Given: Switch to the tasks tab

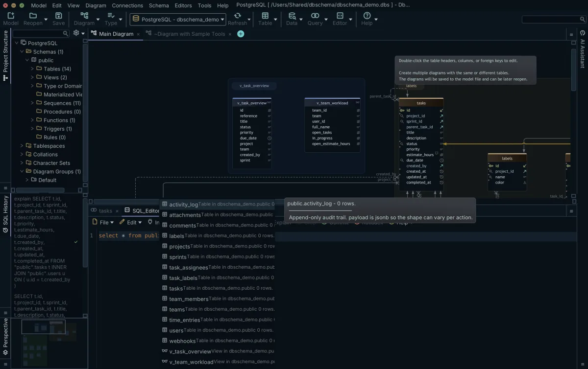Looking at the screenshot, I should (x=105, y=211).
